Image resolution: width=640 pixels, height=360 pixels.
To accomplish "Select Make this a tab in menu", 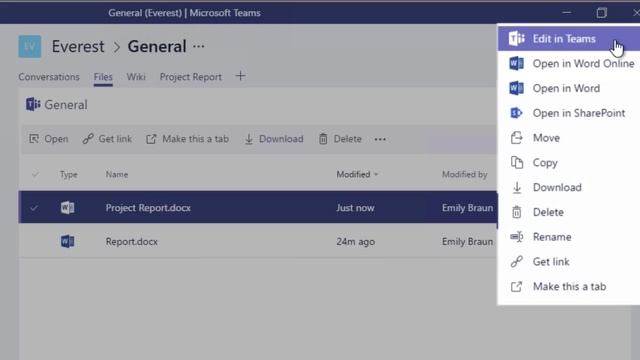I will click(x=569, y=287).
